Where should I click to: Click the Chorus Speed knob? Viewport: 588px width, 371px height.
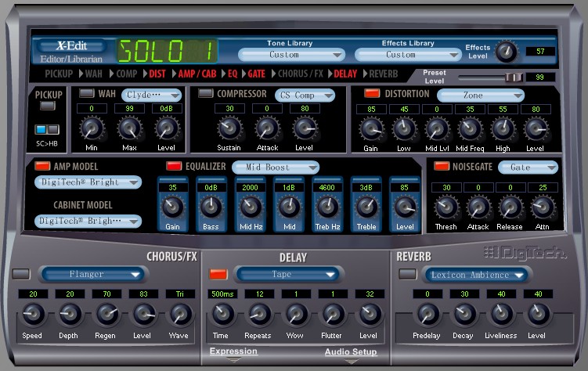(x=33, y=314)
